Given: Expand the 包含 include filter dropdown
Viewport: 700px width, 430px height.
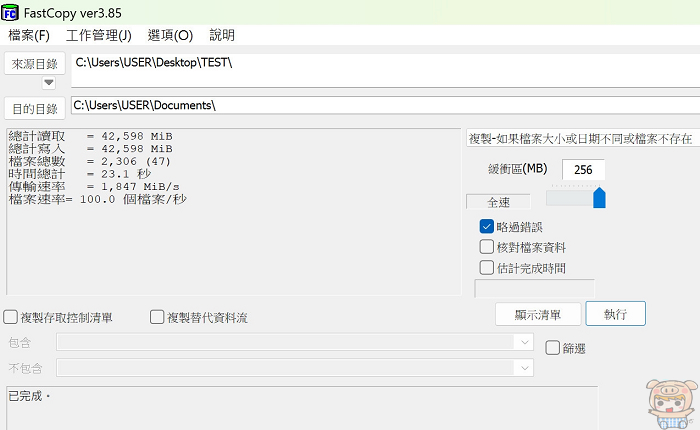Looking at the screenshot, I should (x=525, y=342).
